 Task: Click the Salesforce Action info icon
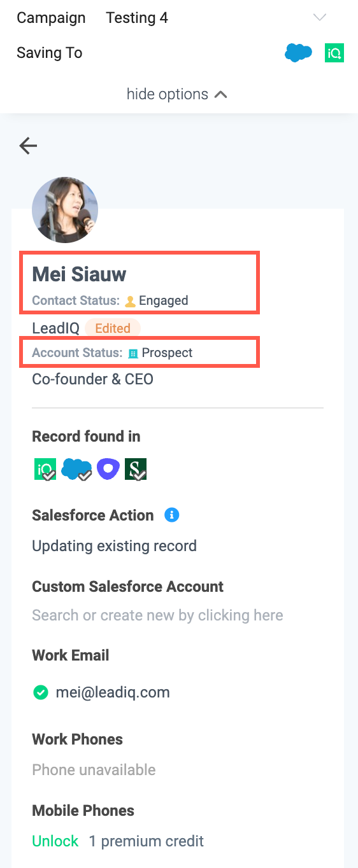[x=171, y=515]
